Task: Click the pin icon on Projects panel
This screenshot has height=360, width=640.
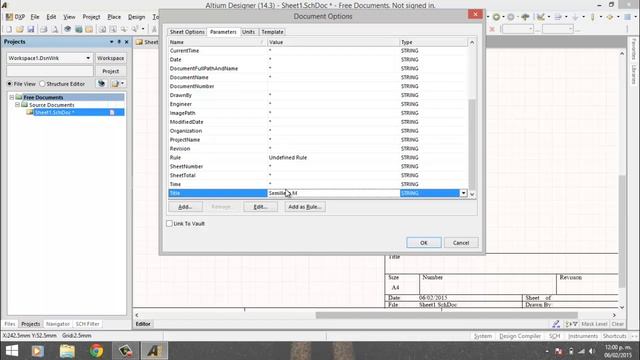Action: (x=119, y=42)
